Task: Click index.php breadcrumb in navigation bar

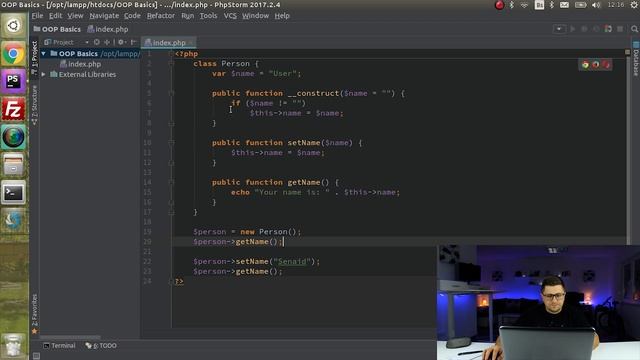Action: click(x=108, y=29)
